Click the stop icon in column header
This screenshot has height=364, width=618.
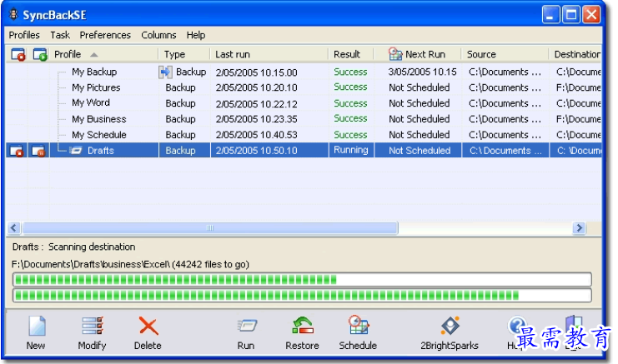click(x=18, y=54)
